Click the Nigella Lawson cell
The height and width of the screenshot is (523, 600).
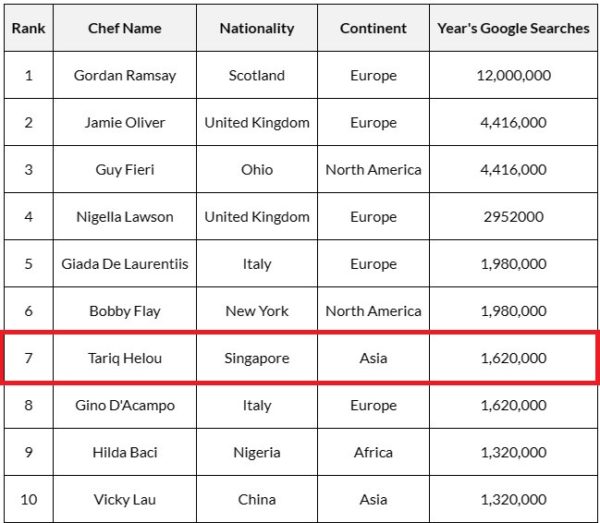click(x=125, y=217)
